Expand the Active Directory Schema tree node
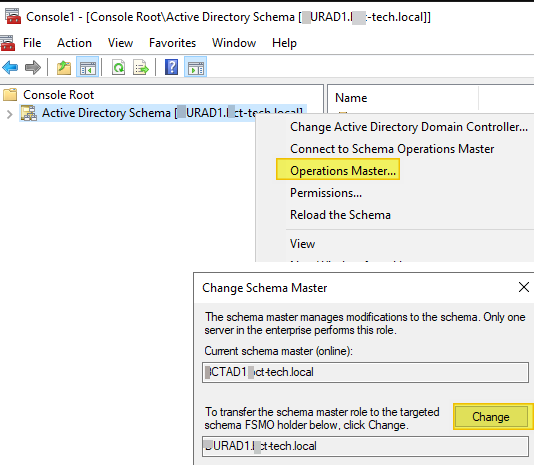This screenshot has width=534, height=465. coord(9,114)
